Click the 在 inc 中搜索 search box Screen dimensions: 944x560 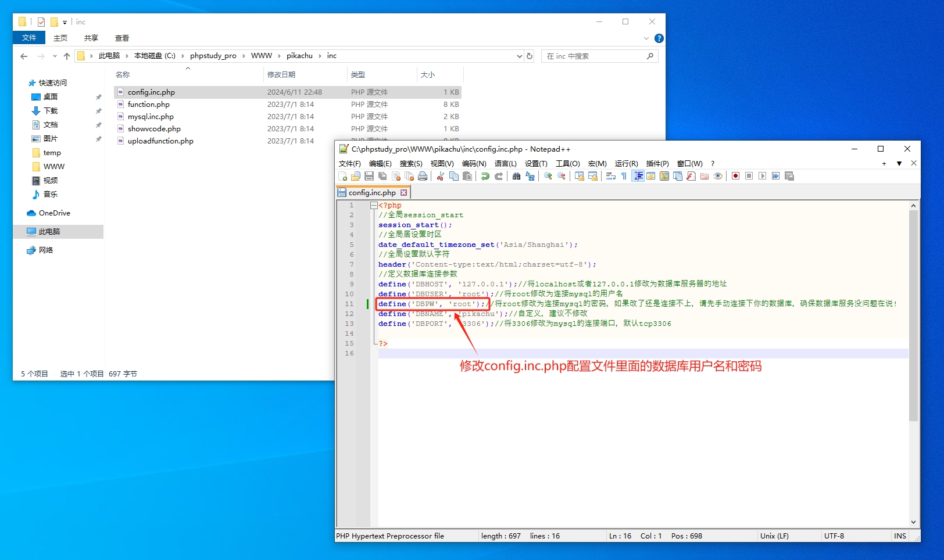[x=599, y=56]
